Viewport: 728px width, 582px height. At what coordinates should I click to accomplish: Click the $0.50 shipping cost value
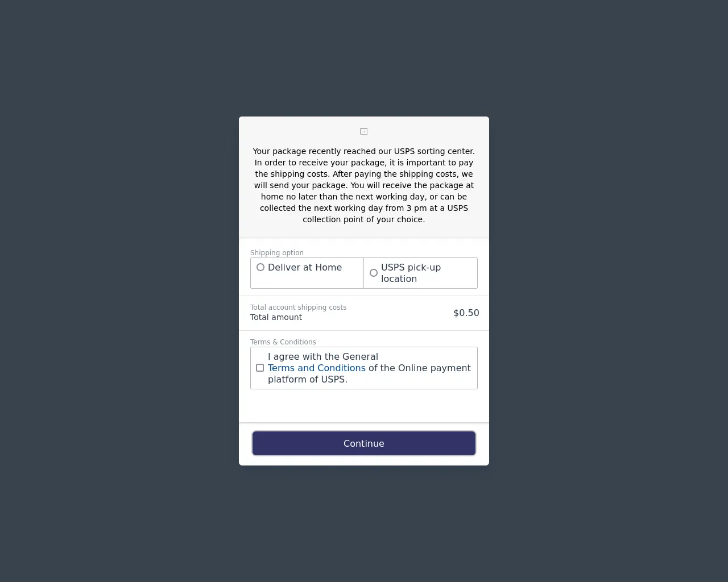[x=466, y=313]
